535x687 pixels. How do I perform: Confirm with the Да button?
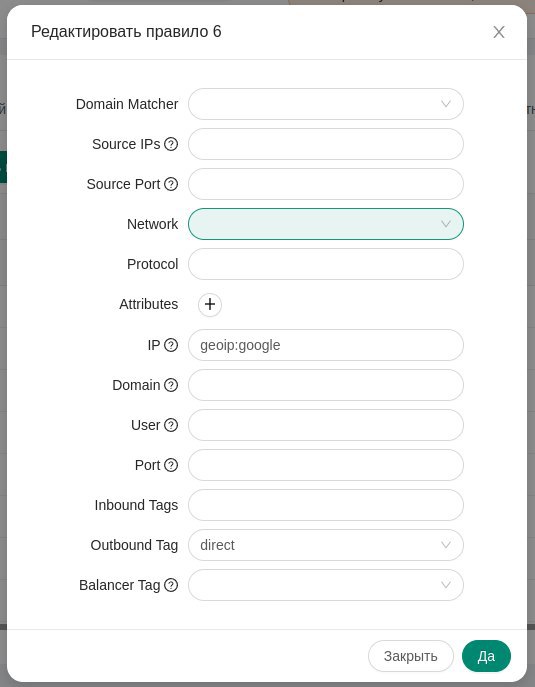pyautogui.click(x=486, y=656)
